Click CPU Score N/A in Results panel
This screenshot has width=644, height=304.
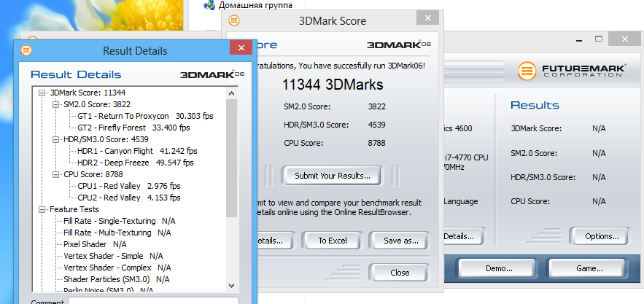tap(599, 201)
